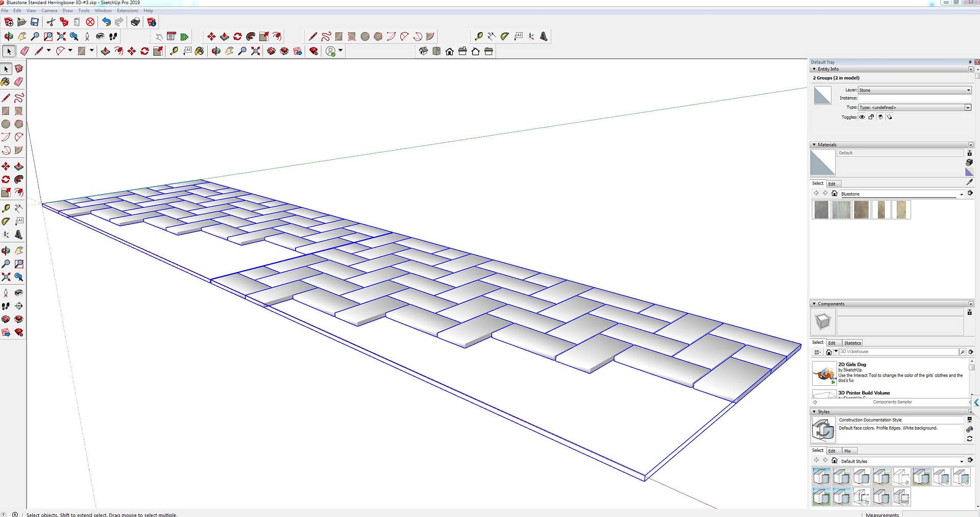
Task: Click the Save icon in top toolbar
Action: pyautogui.click(x=35, y=22)
